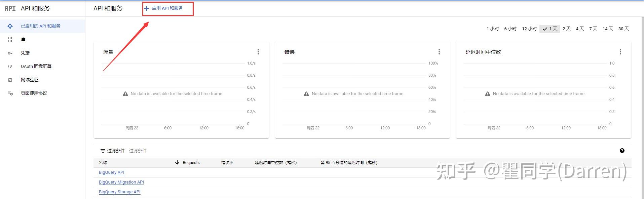
Task: Open the BigQuery Storage API link
Action: point(120,192)
